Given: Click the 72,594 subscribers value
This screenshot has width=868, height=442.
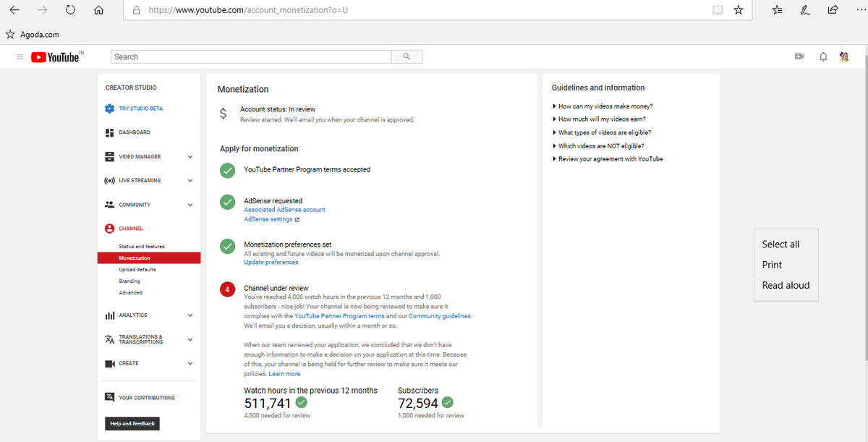Looking at the screenshot, I should [418, 404].
